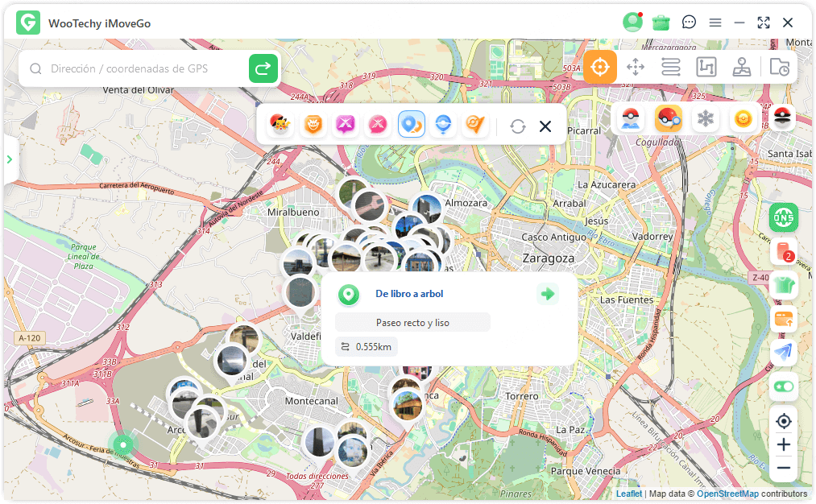Click the snowflake weather filter icon
Viewport: 816px width, 504px height.
pos(706,118)
